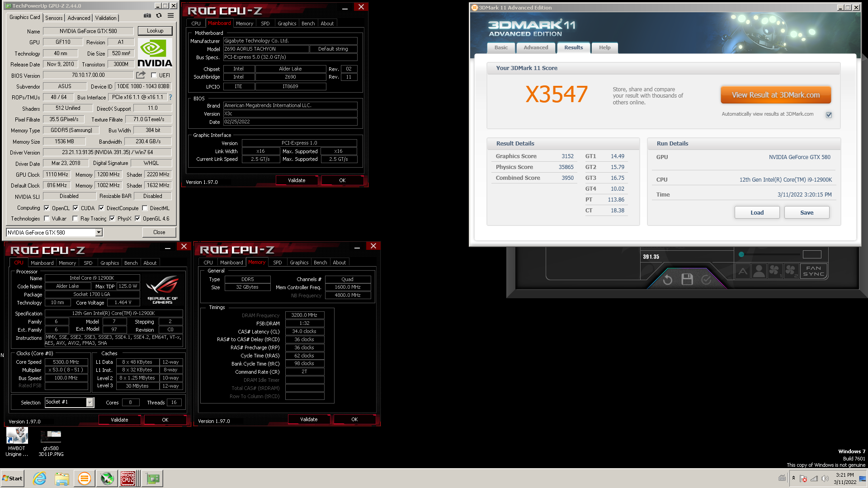
Task: Click the Action Center flag icon in the tray
Action: click(x=803, y=479)
